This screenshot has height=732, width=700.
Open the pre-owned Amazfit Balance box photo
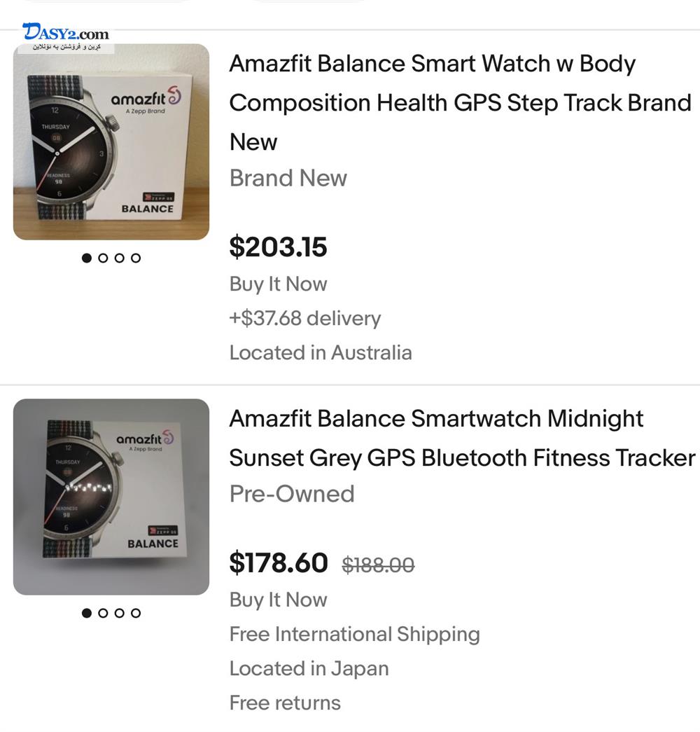point(111,497)
